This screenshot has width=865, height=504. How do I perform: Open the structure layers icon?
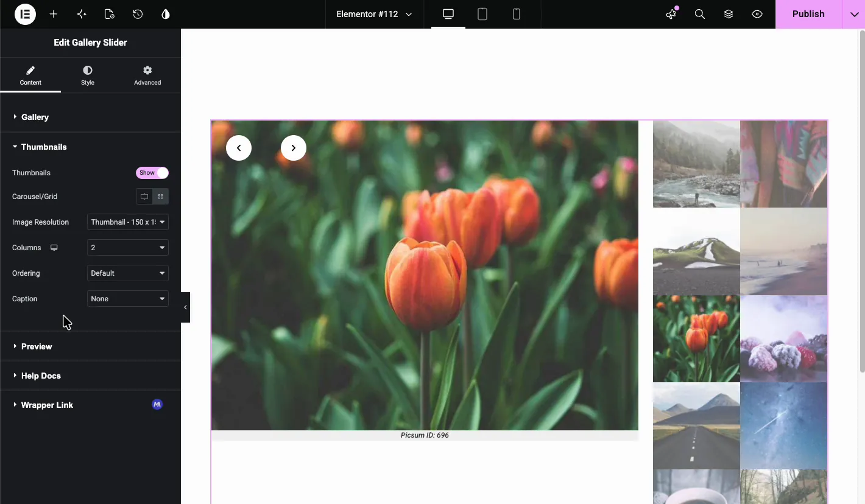(729, 14)
